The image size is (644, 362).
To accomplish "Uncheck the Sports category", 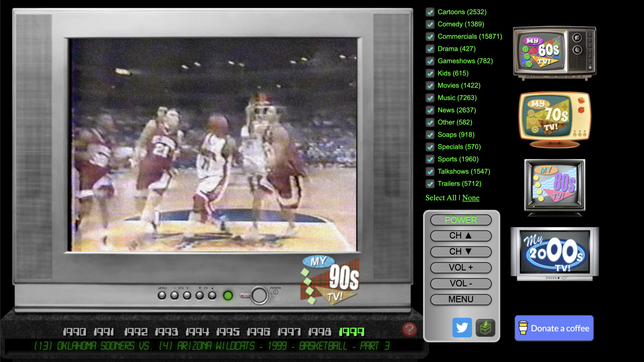I will (430, 159).
